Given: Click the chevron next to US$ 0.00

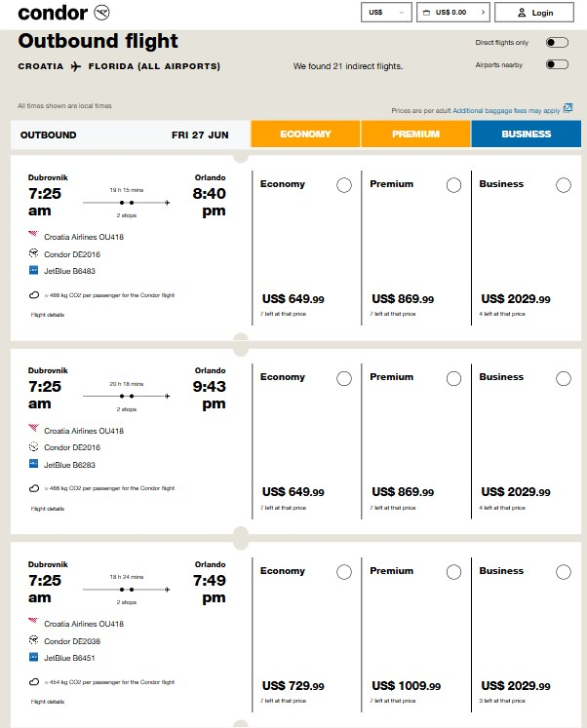Looking at the screenshot, I should point(483,13).
